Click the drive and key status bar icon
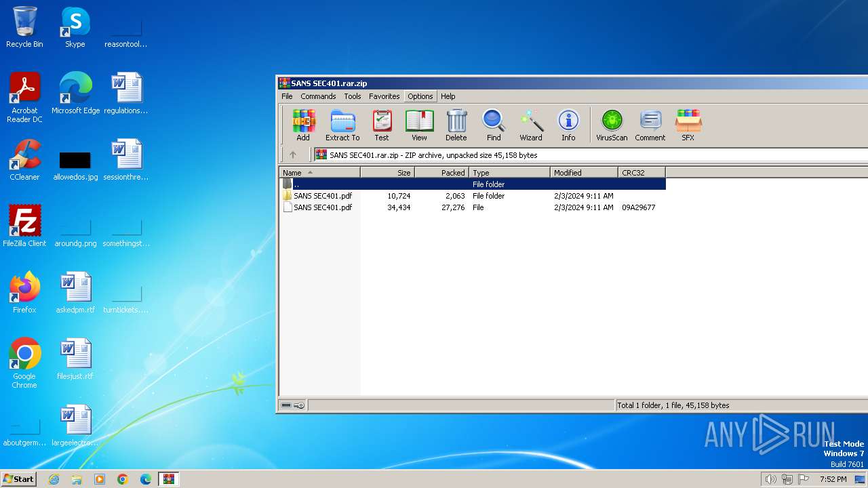 (x=293, y=405)
